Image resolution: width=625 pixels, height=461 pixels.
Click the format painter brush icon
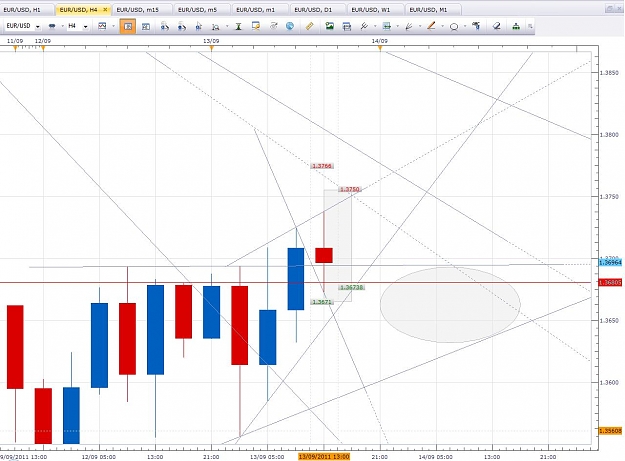[x=476, y=26]
